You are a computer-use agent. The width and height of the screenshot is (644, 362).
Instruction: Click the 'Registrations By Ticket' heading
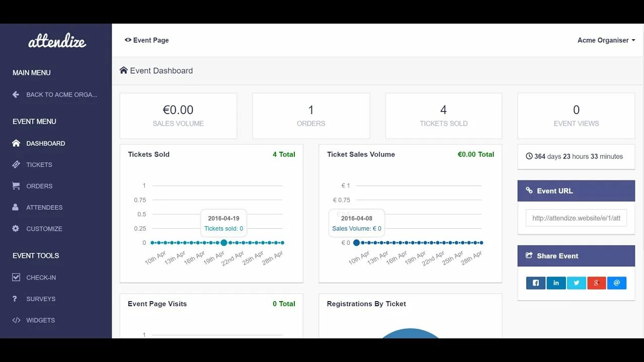(366, 304)
